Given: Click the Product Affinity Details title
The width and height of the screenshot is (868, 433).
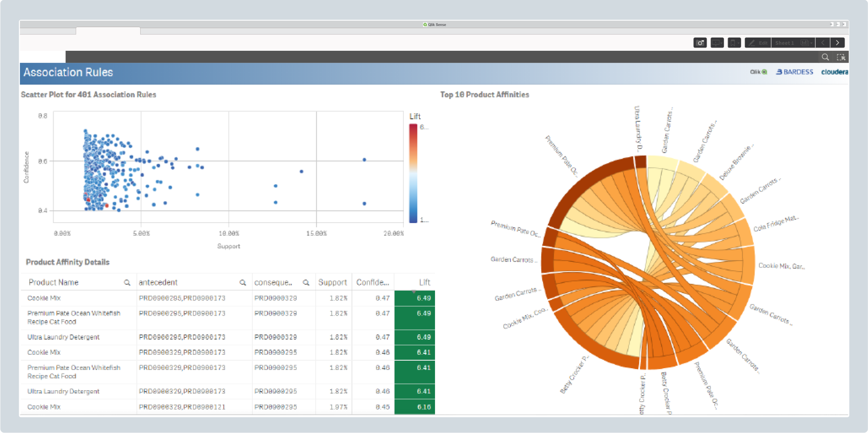Looking at the screenshot, I should (x=68, y=262).
